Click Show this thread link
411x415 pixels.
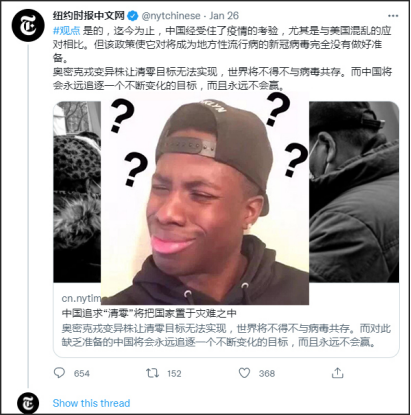pos(91,403)
